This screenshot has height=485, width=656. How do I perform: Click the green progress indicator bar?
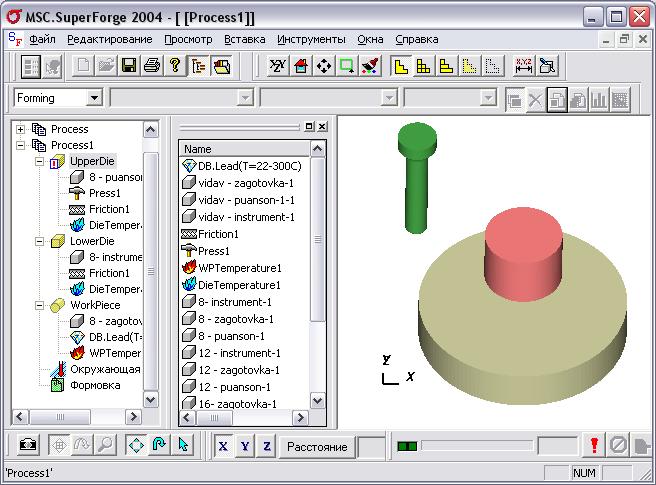407,447
